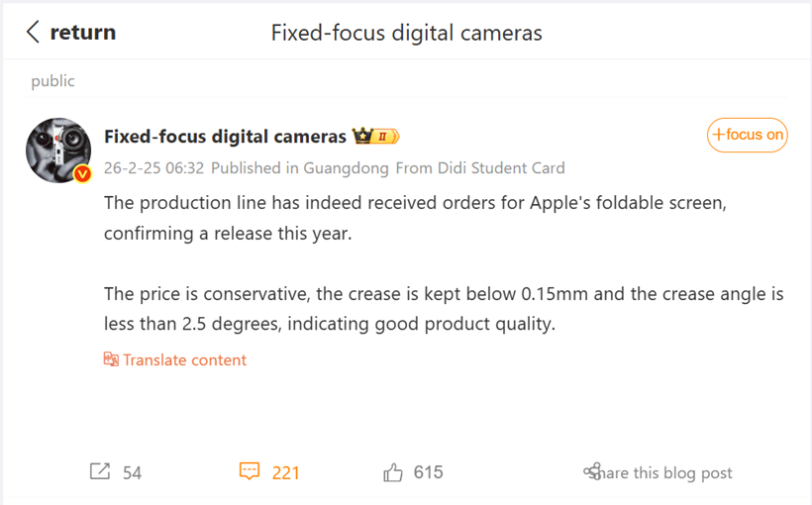
Task: Click the like count 615
Action: pos(428,472)
